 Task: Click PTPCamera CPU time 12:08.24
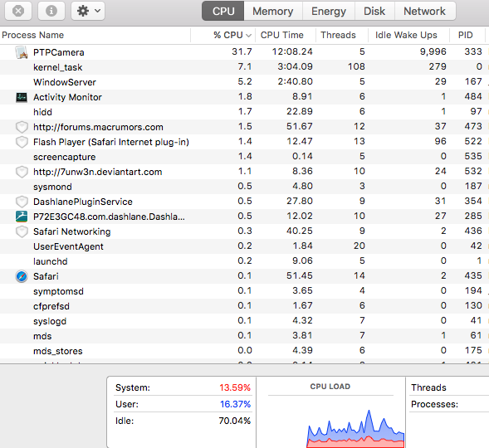[x=292, y=51]
